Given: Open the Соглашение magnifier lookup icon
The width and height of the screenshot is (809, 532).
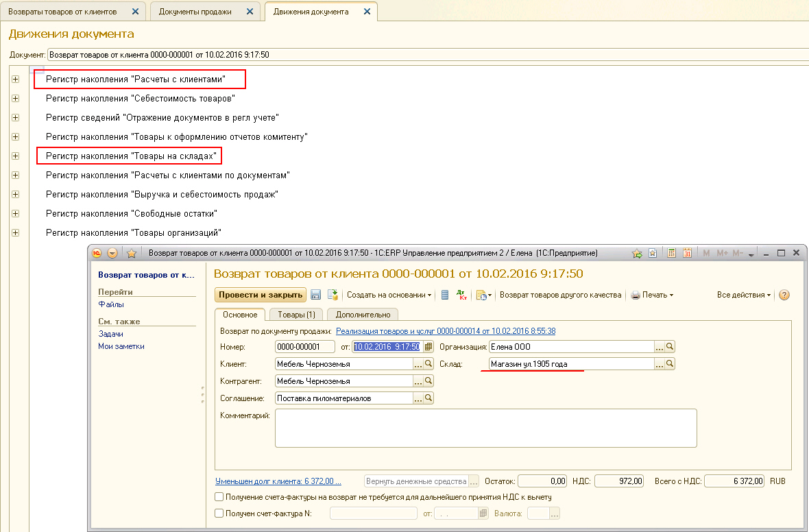Looking at the screenshot, I should tap(428, 398).
